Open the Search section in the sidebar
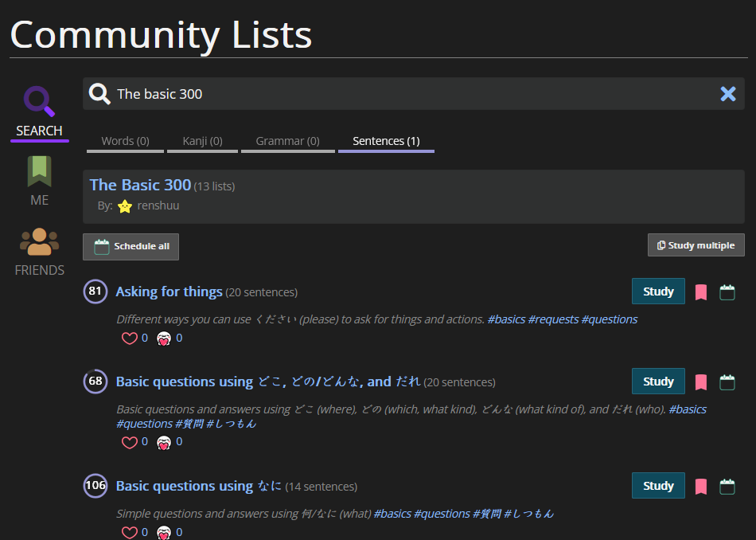Image resolution: width=756 pixels, height=540 pixels. (39, 112)
